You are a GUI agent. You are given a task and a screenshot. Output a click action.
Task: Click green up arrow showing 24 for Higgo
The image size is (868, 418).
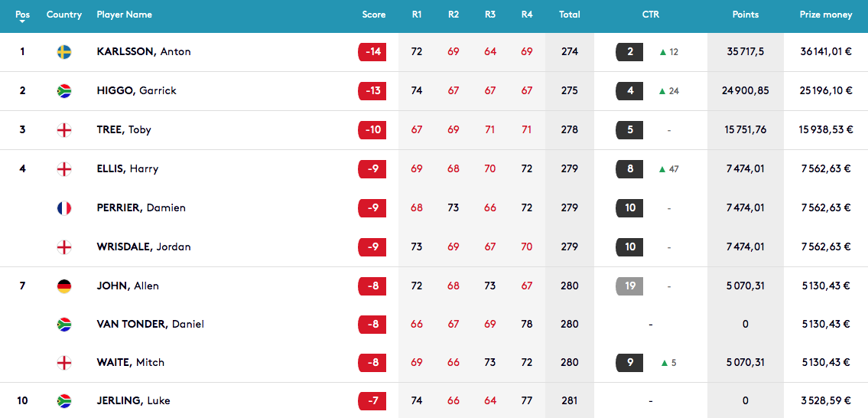pyautogui.click(x=662, y=91)
